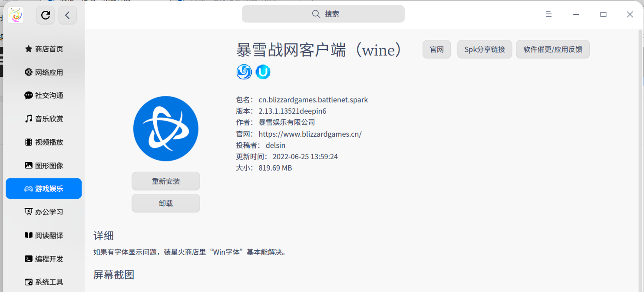Image resolution: width=644 pixels, height=292 pixels.
Task: Click the 重新安装 button
Action: point(166,181)
